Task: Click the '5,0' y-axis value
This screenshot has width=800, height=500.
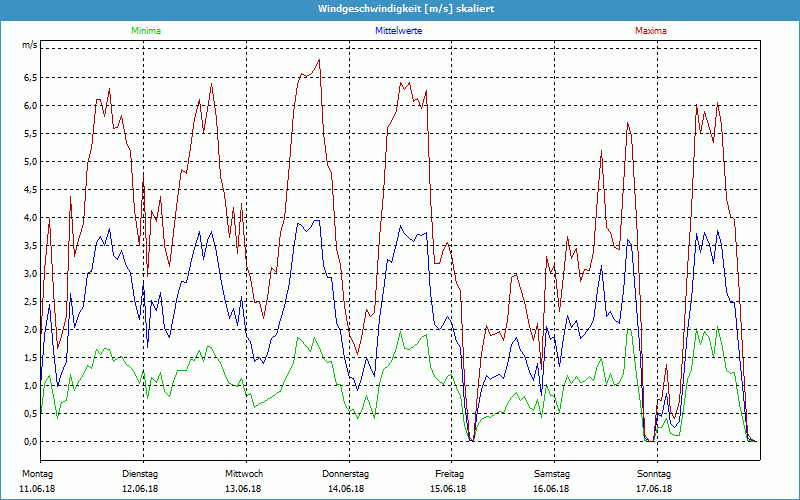Action: (x=30, y=162)
